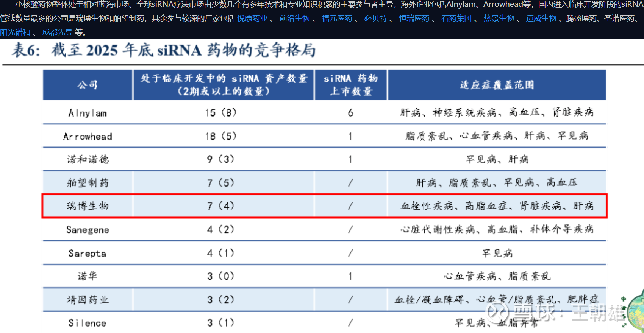Select the Arrowhead company cell
Viewport: 644px width, 333px height.
(x=88, y=136)
